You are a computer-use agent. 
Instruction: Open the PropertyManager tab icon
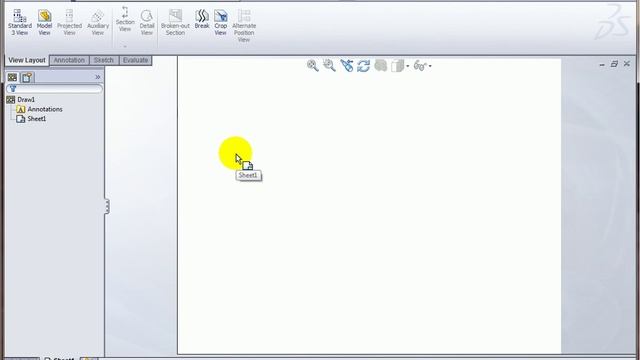tap(27, 77)
